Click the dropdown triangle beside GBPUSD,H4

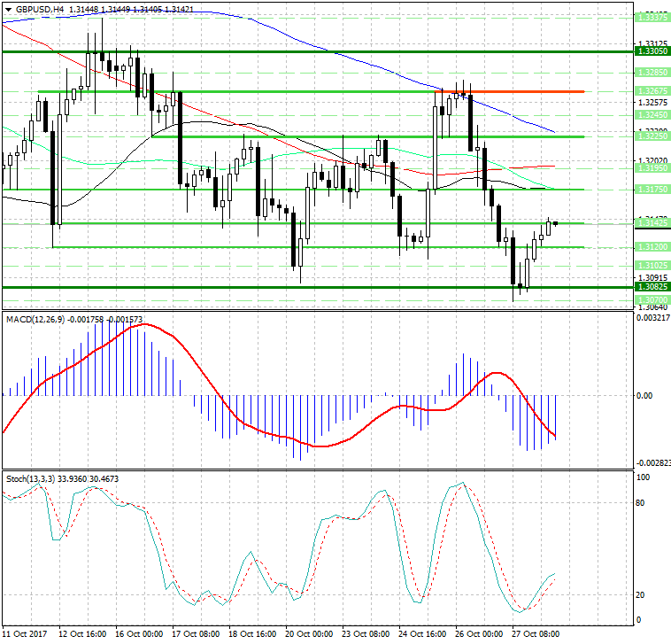click(8, 9)
